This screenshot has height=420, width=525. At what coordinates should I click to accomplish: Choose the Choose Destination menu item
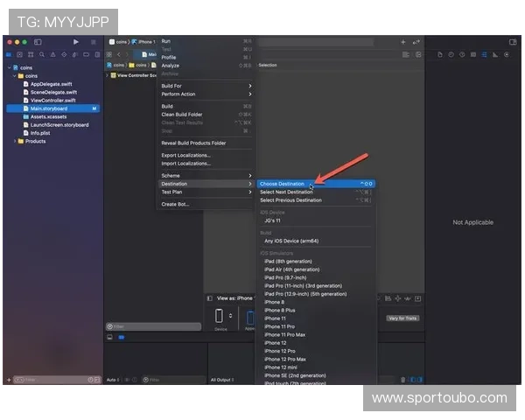282,184
